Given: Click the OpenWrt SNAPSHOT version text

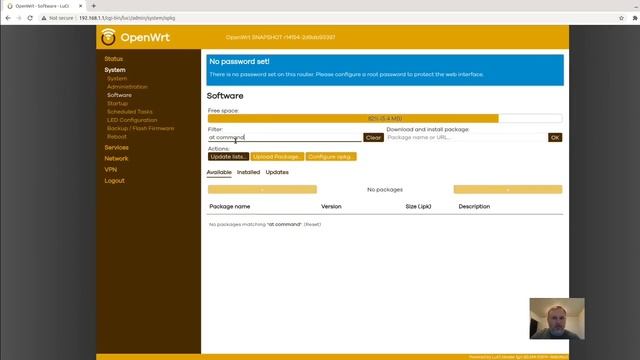Looking at the screenshot, I should point(280,37).
